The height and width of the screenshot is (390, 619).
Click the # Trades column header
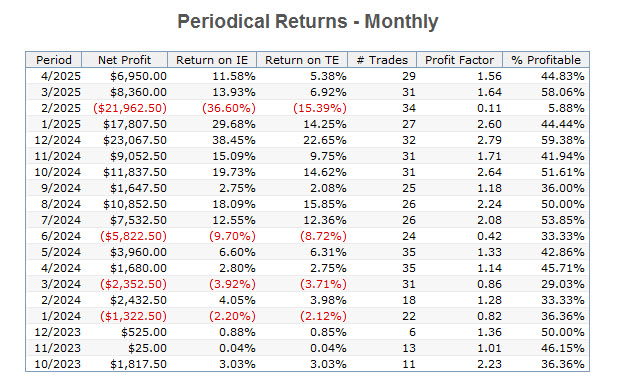pos(382,60)
